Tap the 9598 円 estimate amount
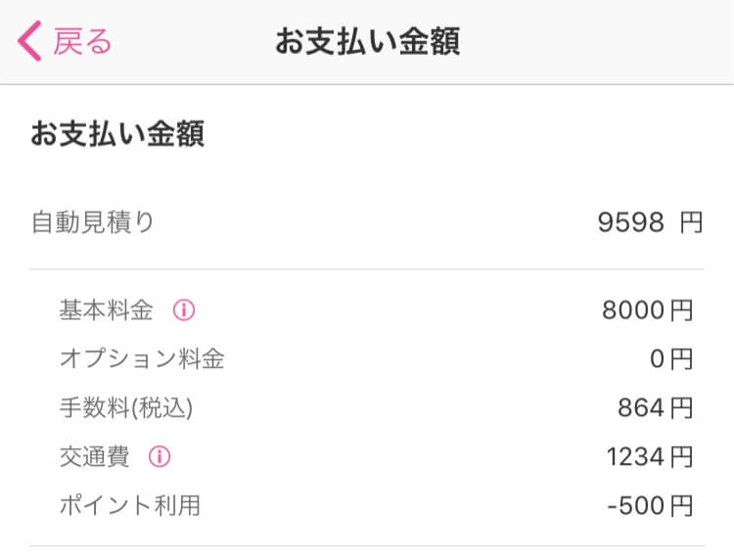This screenshot has width=734, height=560. 650,222
